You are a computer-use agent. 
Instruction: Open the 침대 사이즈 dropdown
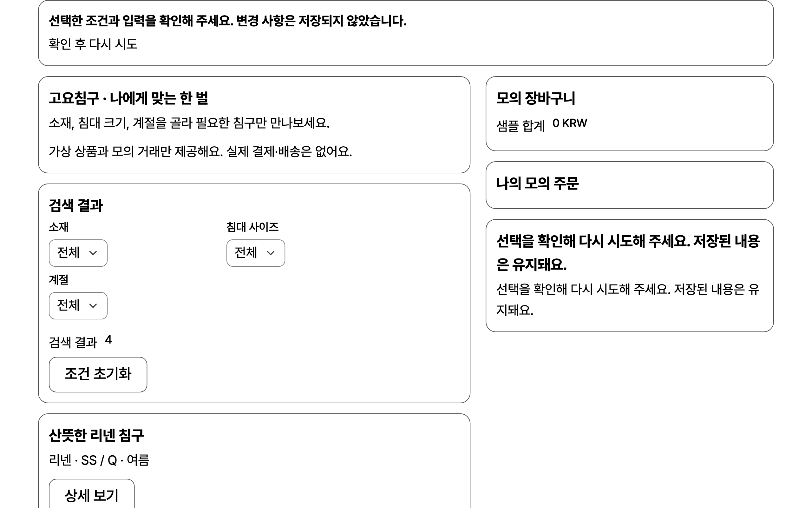click(256, 253)
